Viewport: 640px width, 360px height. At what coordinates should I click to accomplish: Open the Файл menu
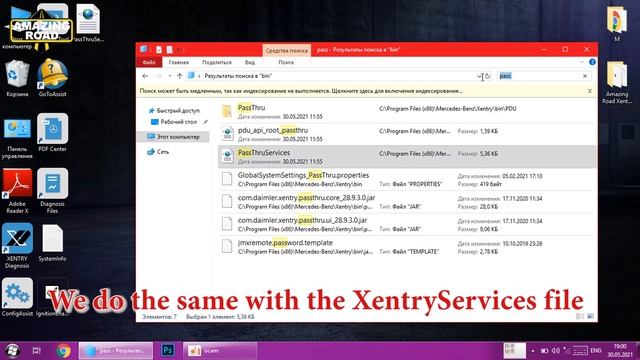click(149, 62)
